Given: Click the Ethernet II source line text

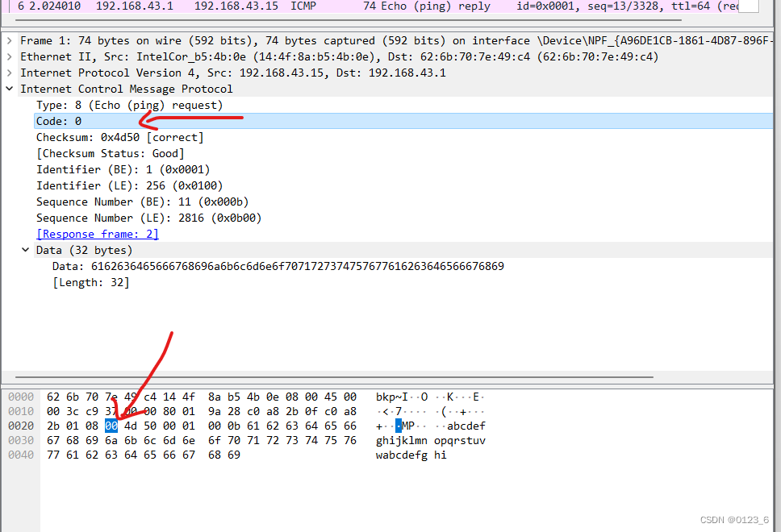Looking at the screenshot, I should pyautogui.click(x=339, y=56).
